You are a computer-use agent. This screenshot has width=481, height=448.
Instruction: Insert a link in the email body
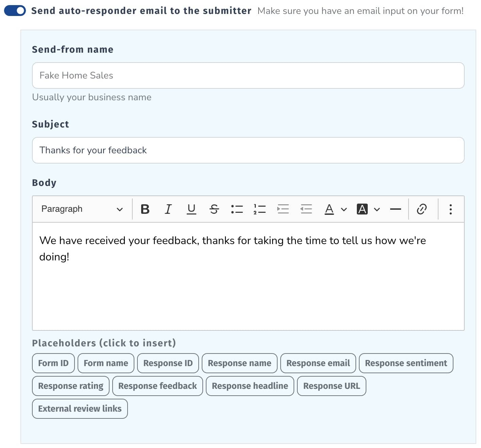(x=422, y=209)
